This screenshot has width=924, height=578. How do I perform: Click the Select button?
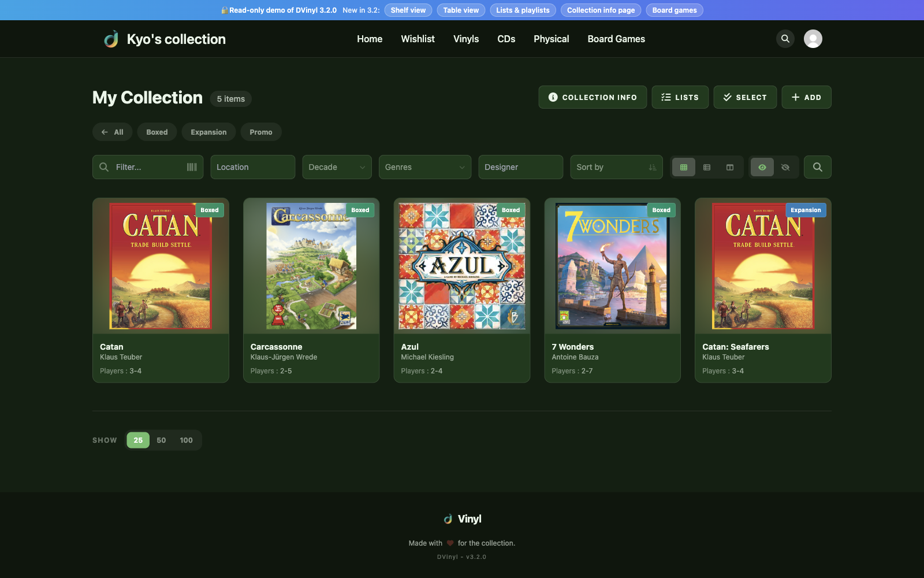coord(745,97)
